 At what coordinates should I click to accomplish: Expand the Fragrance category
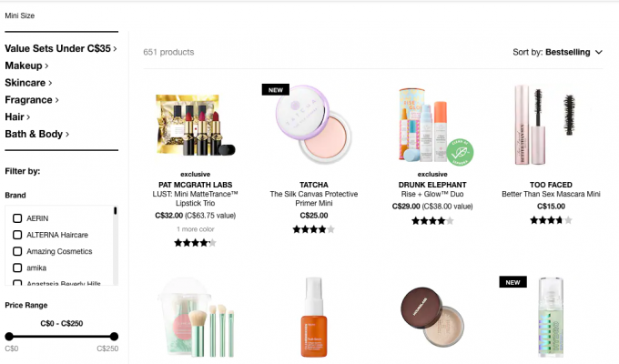coord(32,100)
